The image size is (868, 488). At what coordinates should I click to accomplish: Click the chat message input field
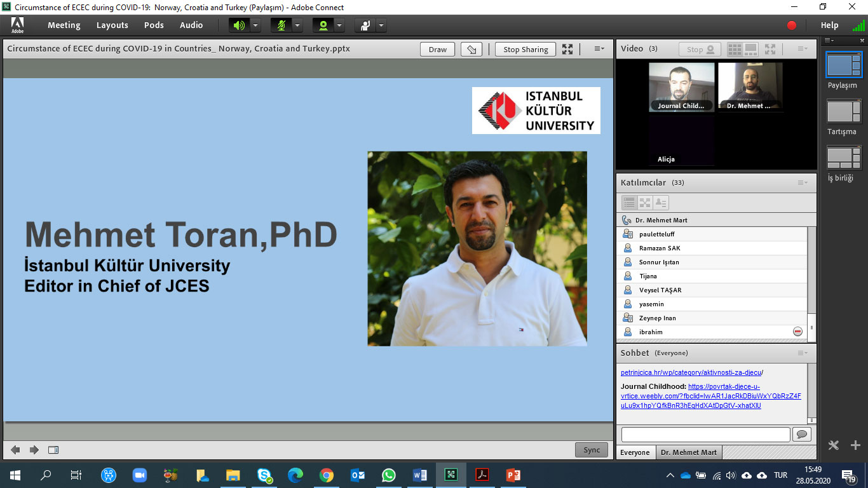click(705, 434)
